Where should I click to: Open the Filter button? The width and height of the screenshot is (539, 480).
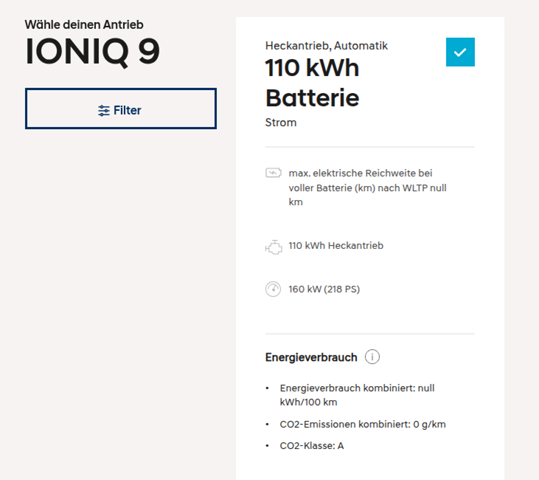click(x=121, y=109)
